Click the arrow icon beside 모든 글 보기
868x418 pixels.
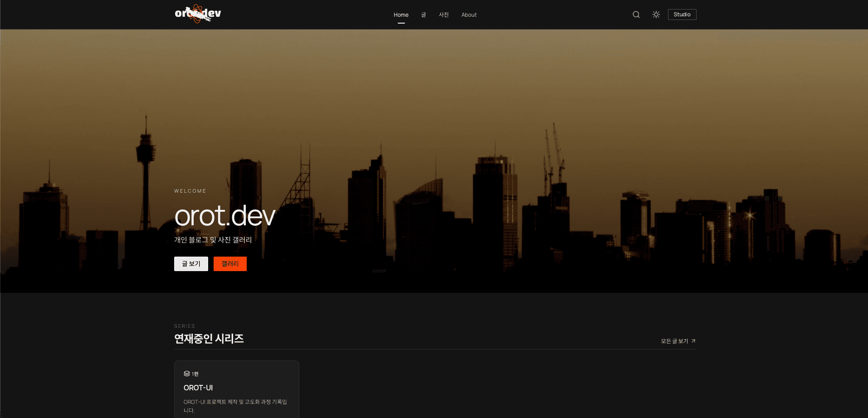point(693,341)
